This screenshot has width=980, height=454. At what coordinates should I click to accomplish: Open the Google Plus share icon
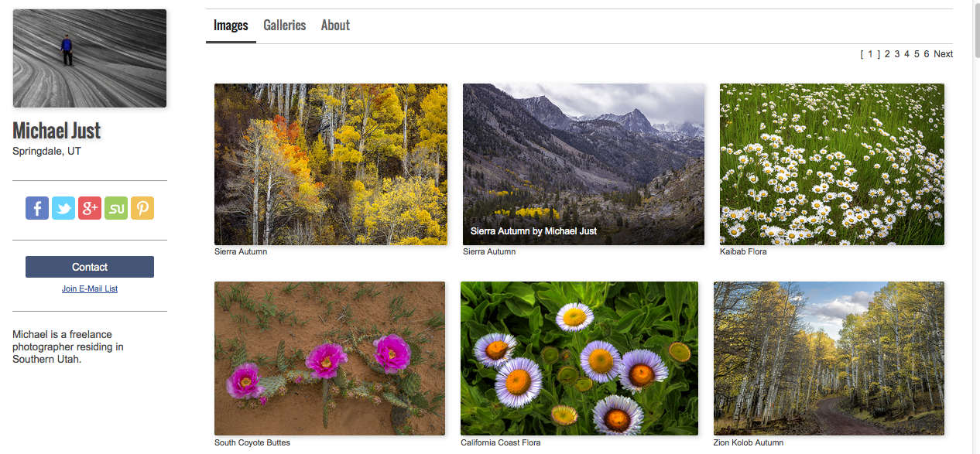click(x=90, y=208)
